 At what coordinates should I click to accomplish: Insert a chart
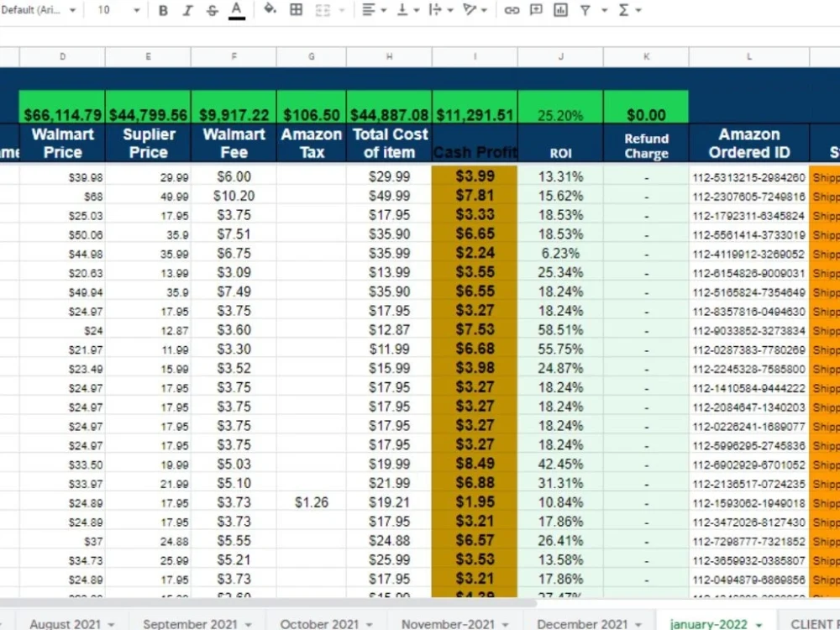560,9
